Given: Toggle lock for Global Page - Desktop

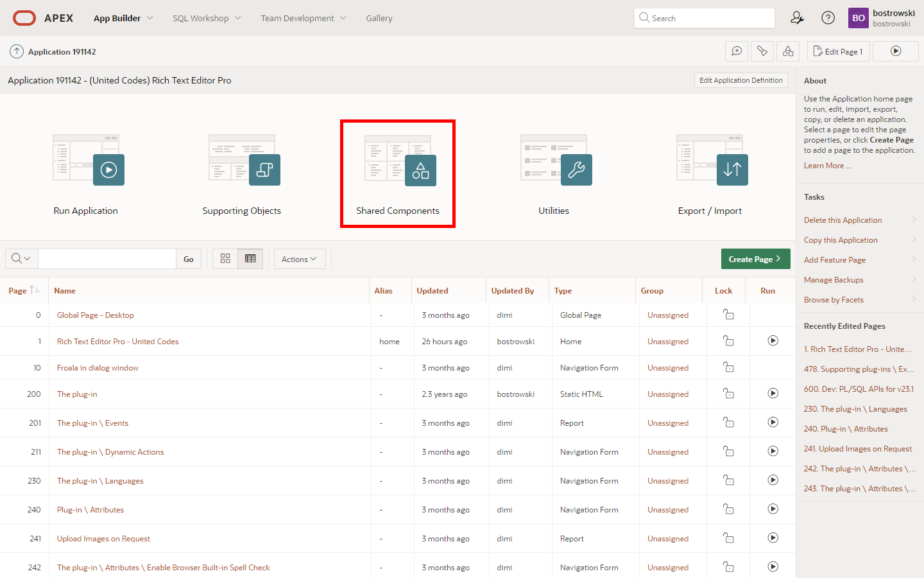Looking at the screenshot, I should tap(728, 315).
